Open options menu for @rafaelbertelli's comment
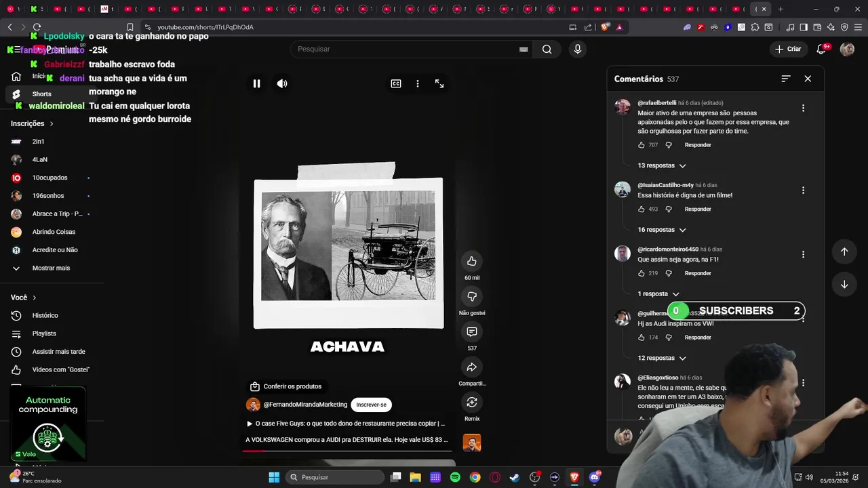868x488 pixels. [803, 108]
